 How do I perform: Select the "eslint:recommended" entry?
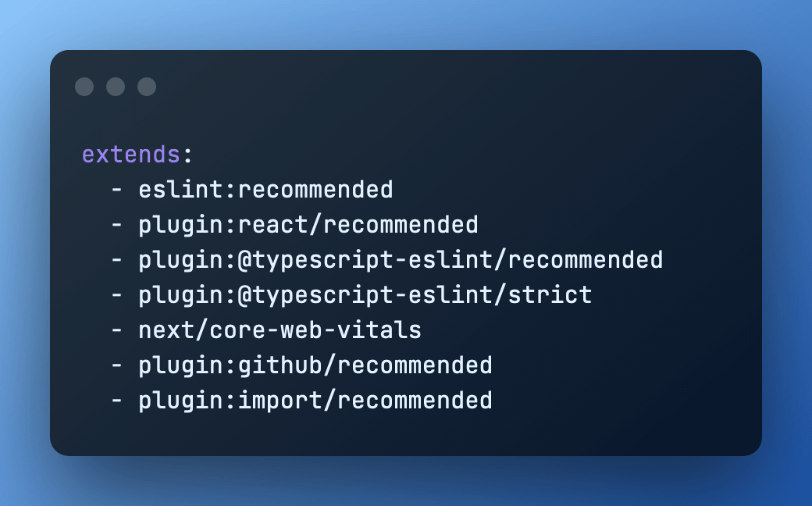[x=265, y=190]
